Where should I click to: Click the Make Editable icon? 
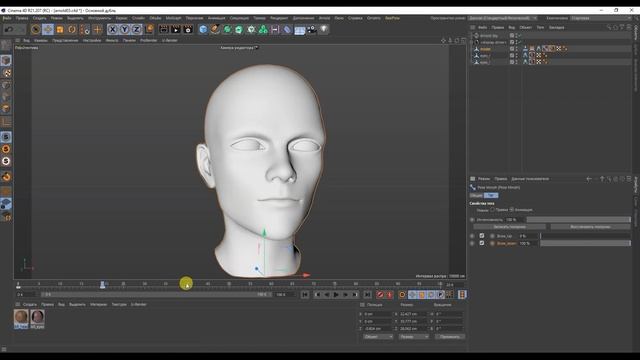[6, 45]
